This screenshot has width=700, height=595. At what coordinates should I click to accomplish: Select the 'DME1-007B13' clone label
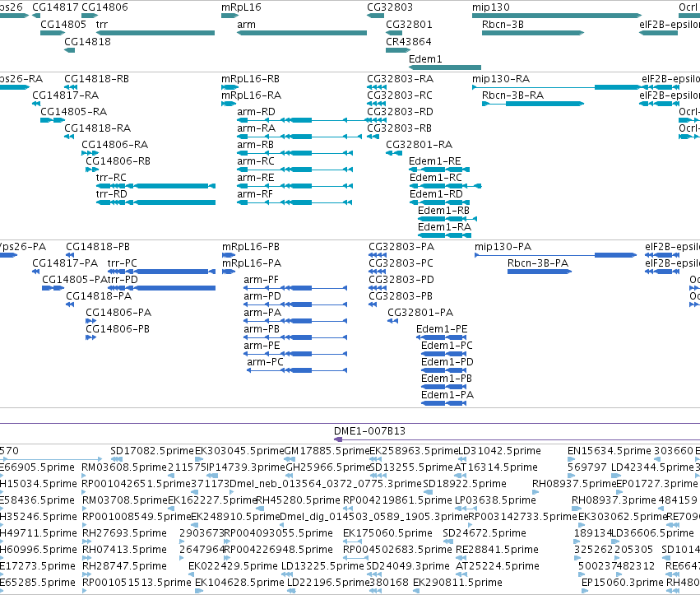point(369,431)
